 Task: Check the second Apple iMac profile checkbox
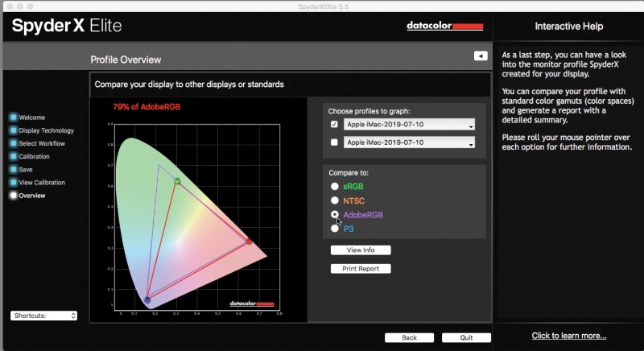[334, 142]
